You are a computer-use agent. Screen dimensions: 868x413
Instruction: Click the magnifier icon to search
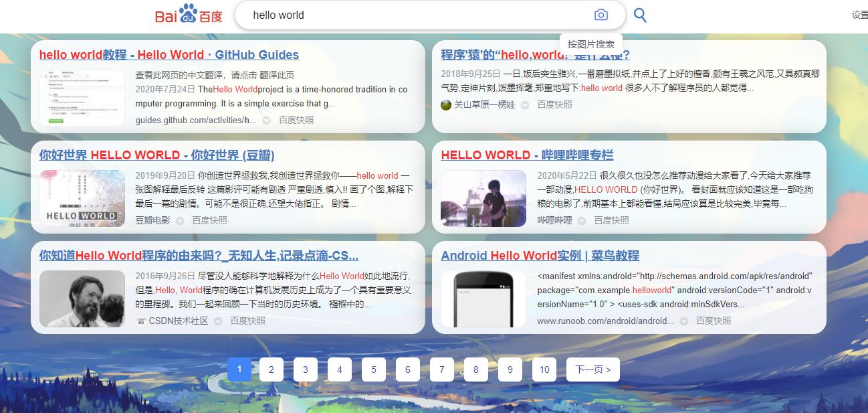(x=639, y=14)
